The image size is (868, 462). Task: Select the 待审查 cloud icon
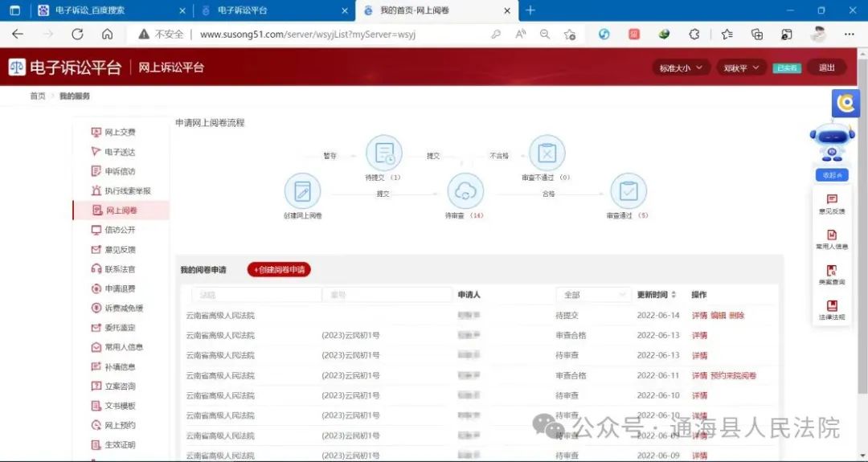pyautogui.click(x=465, y=191)
